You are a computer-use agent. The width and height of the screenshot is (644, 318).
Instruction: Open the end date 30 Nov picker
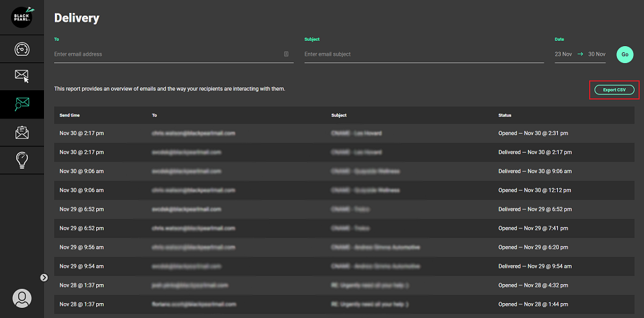point(597,54)
